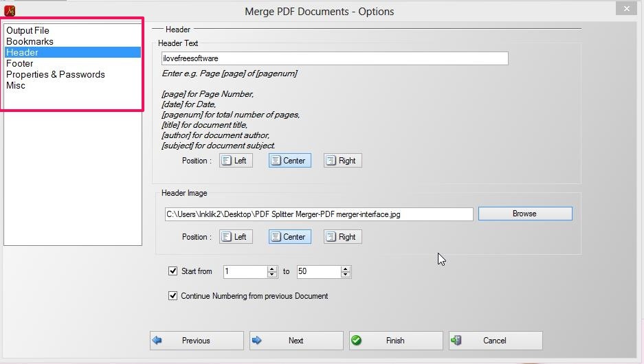Viewport: 644px width, 364px height.
Task: Toggle the Start from checkbox
Action: (173, 271)
